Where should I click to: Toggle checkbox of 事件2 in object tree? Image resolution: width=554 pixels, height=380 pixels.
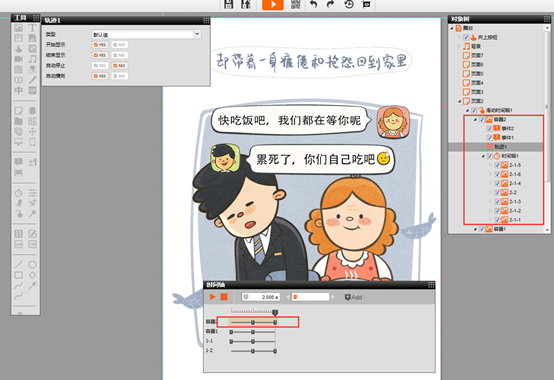pos(490,129)
